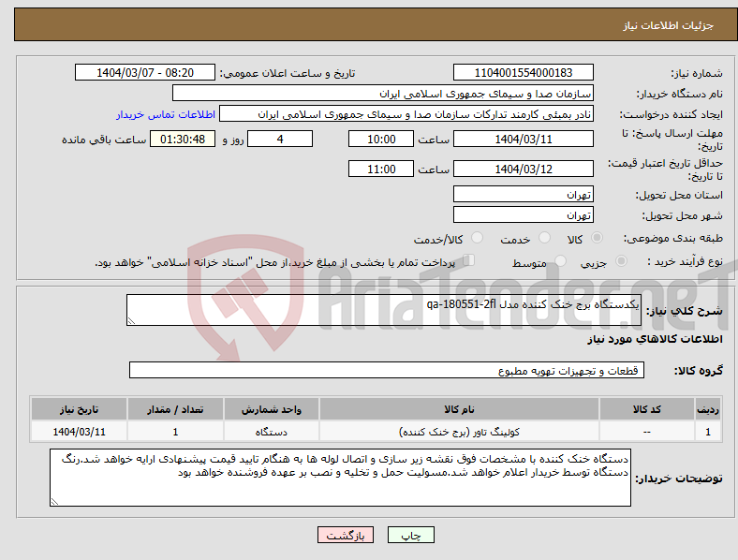
Task: Click the ردیف column header
Action: [708, 409]
